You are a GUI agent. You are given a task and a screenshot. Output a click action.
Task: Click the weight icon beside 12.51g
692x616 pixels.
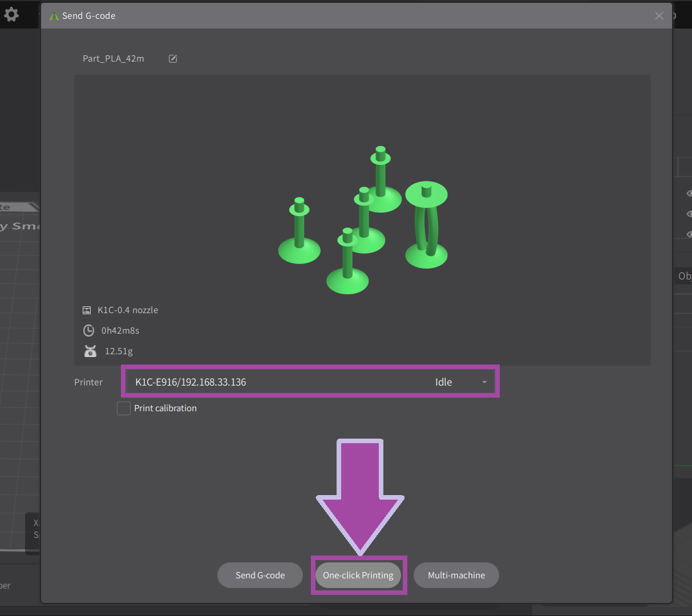90,351
